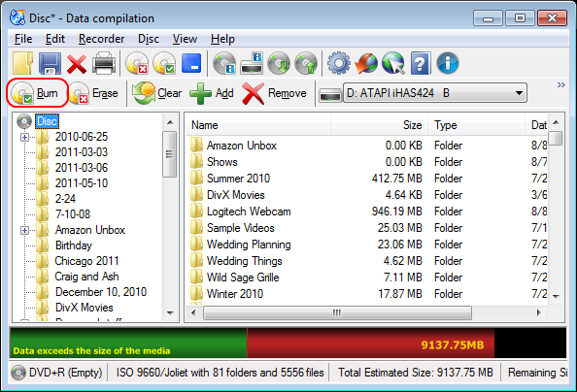Open the Help menu
Viewport: 577px width, 392px height.
222,39
